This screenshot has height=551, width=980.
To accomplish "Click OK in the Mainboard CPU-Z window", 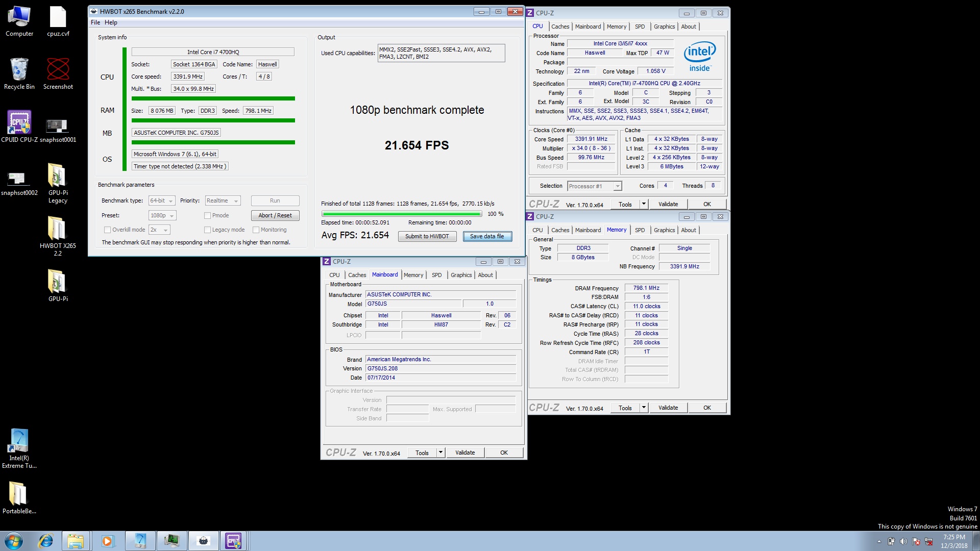I will (504, 453).
